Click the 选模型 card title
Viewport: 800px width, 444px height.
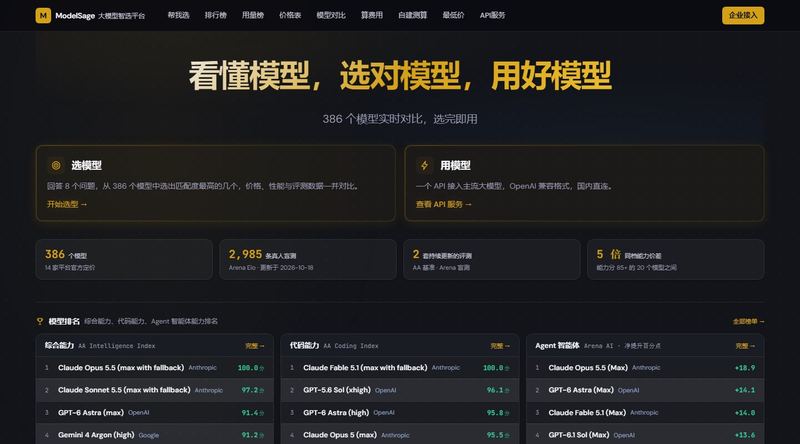click(86, 165)
